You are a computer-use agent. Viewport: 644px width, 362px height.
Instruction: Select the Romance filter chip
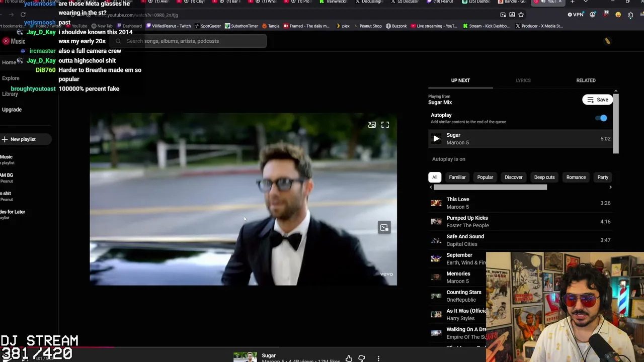(x=576, y=177)
